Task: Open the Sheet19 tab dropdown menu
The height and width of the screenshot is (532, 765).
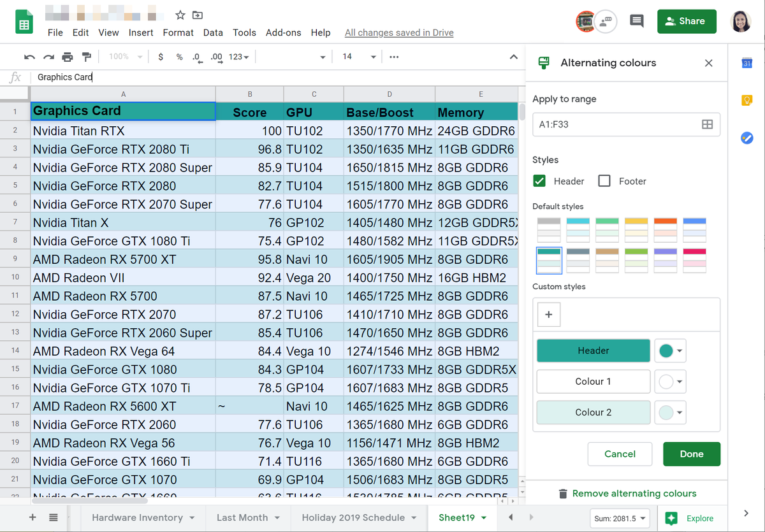Action: point(483,518)
